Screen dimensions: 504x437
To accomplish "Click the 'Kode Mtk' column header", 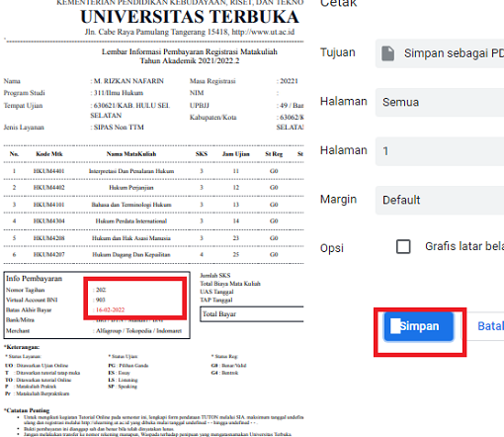I will tap(49, 154).
